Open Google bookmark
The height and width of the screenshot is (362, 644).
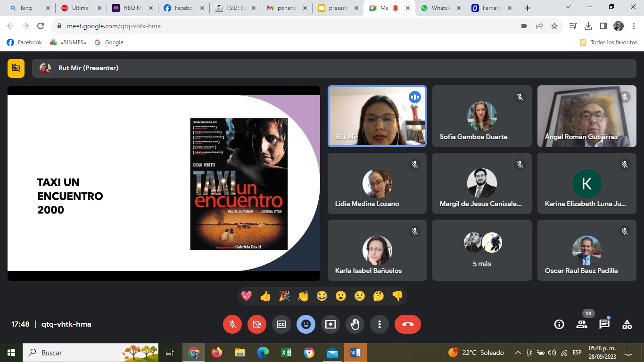[109, 42]
